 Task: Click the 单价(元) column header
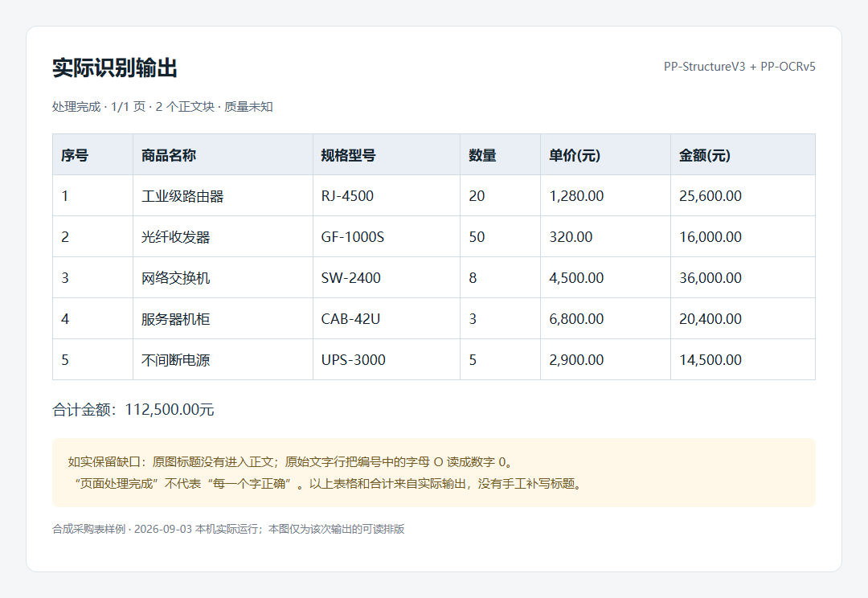pos(606,154)
